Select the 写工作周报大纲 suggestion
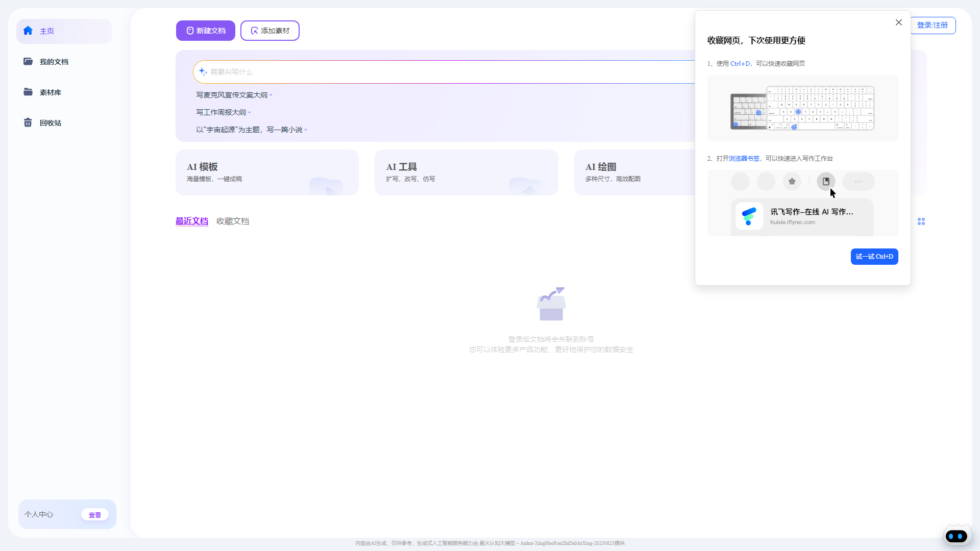 pyautogui.click(x=222, y=112)
